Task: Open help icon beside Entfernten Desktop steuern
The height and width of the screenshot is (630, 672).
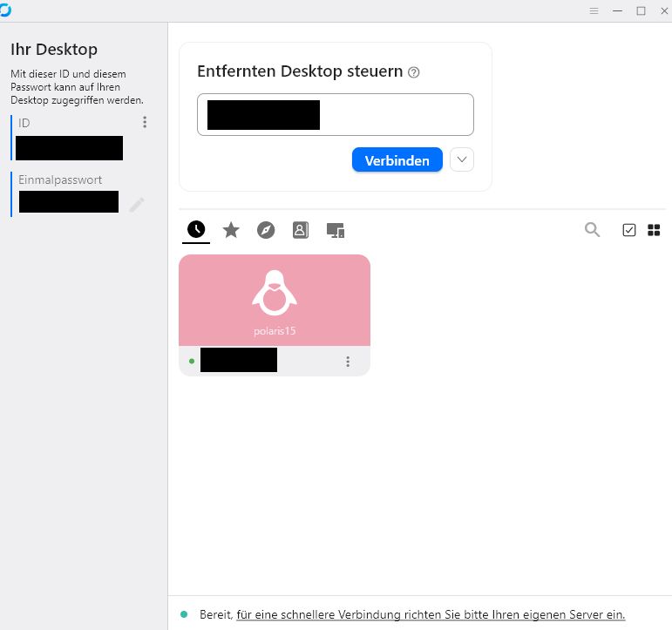Action: point(413,72)
